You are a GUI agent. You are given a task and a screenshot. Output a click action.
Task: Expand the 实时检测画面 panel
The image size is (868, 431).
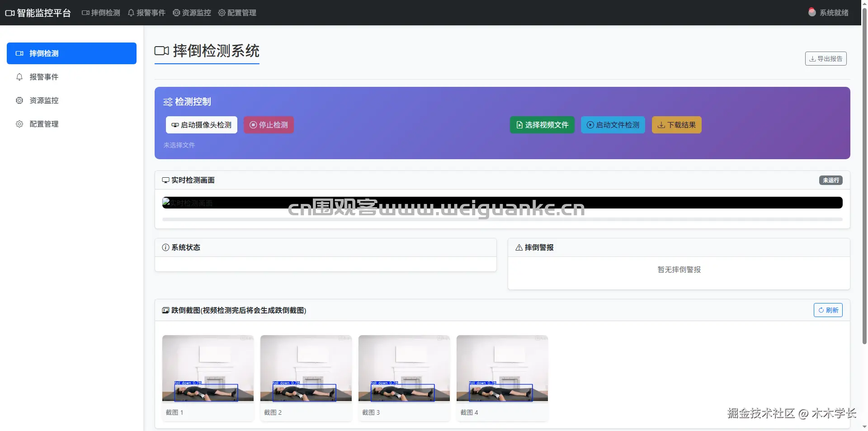[192, 180]
